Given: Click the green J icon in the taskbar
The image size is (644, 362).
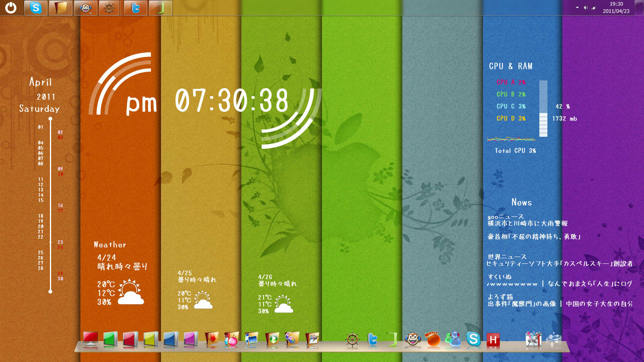Looking at the screenshot, I should (161, 8).
